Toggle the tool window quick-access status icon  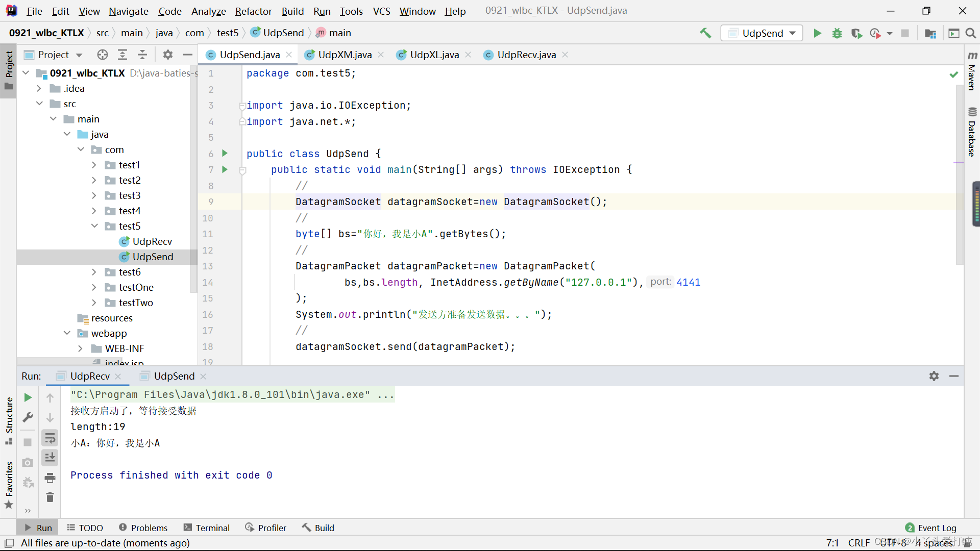pos(9,543)
